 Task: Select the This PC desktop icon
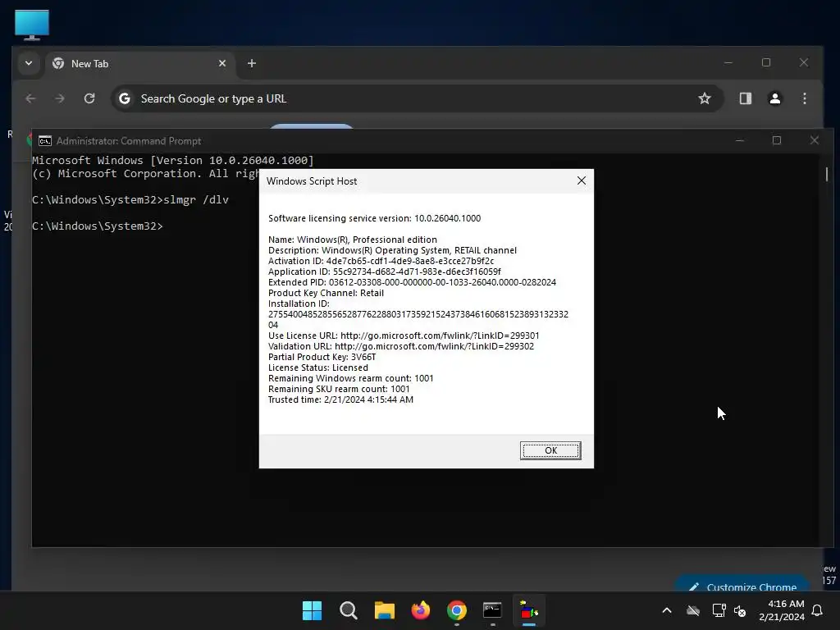[32, 25]
